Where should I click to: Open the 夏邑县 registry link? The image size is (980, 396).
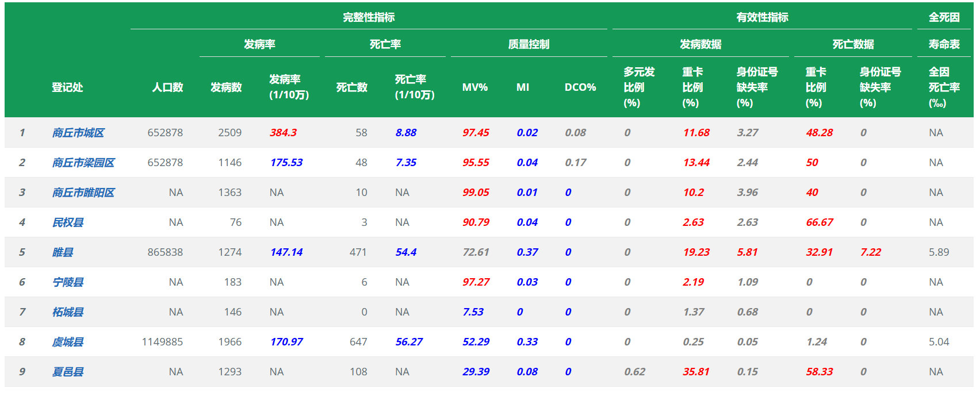point(68,372)
